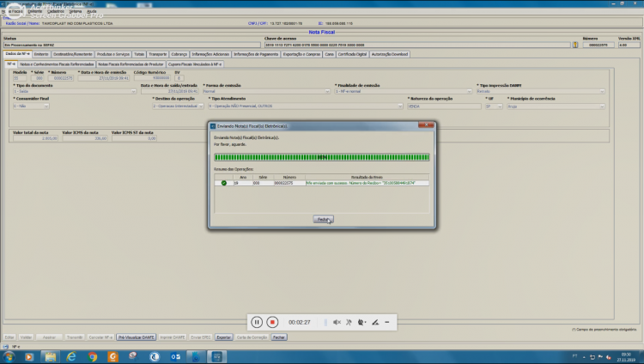The width and height of the screenshot is (644, 364).
Task: Click the taskbar clock showing 09:50
Action: click(x=626, y=356)
